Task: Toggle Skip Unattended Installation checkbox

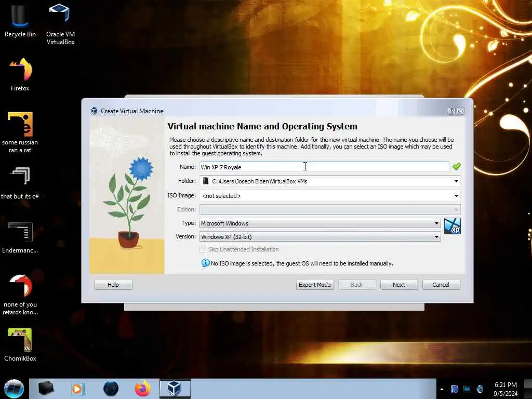Action: 203,249
